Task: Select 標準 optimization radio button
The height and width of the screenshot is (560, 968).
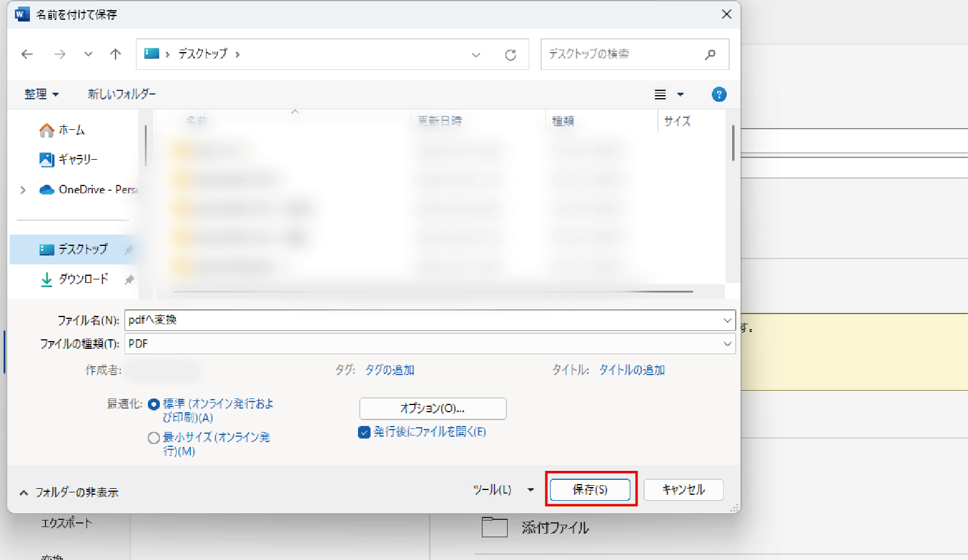Action: coord(153,404)
